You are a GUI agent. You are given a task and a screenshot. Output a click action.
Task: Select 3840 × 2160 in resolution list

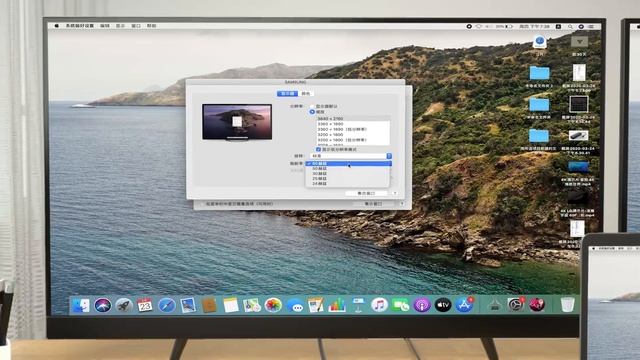353,119
